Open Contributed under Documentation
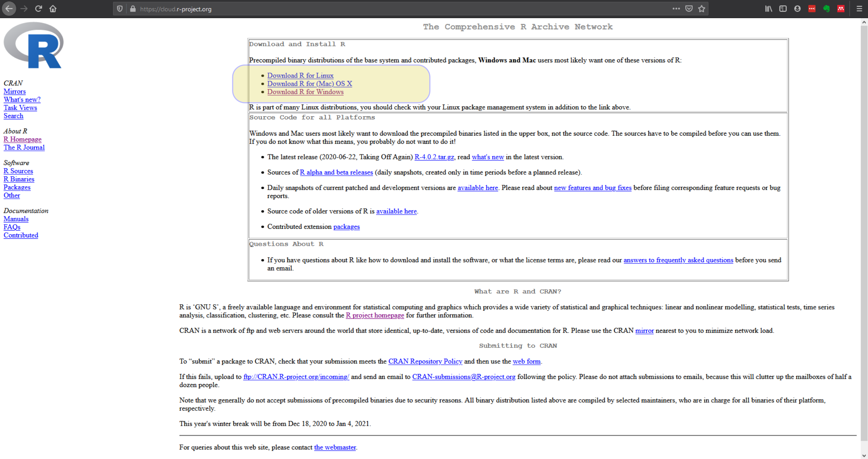Image resolution: width=868 pixels, height=459 pixels. pyautogui.click(x=21, y=235)
